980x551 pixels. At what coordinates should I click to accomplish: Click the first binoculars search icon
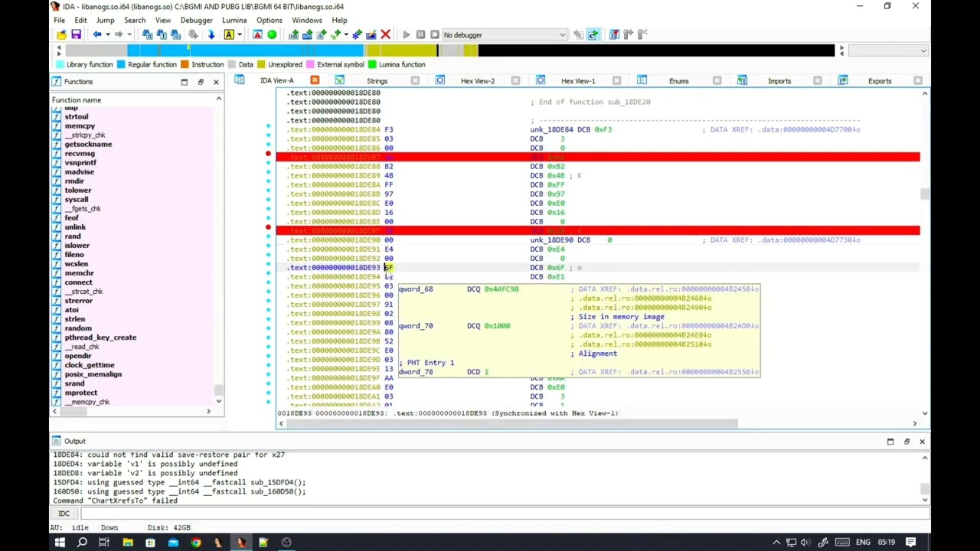click(x=147, y=34)
